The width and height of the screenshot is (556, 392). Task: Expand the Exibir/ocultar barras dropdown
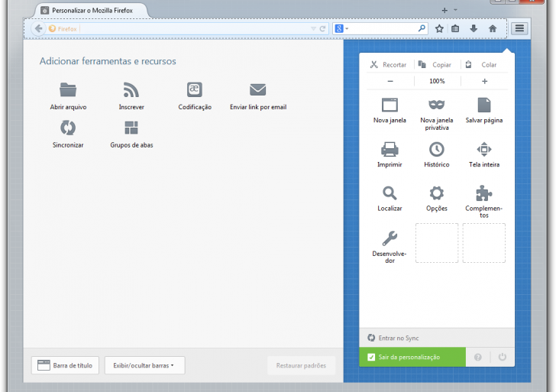(144, 365)
